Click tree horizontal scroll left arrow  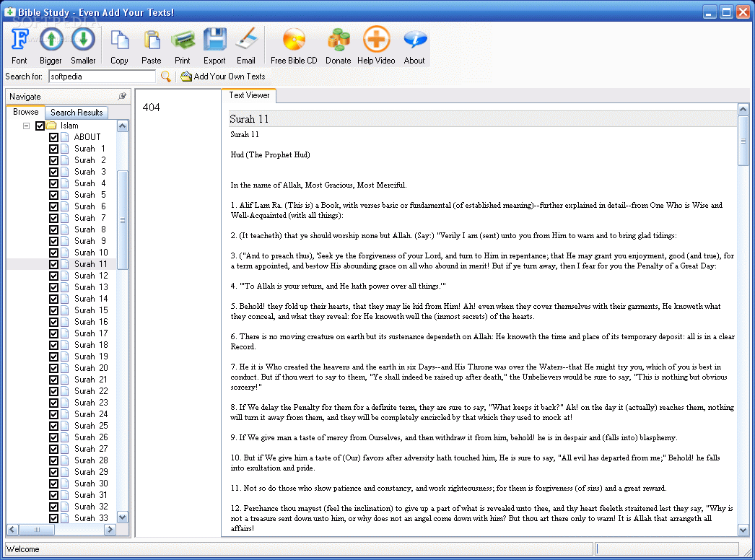[x=12, y=530]
